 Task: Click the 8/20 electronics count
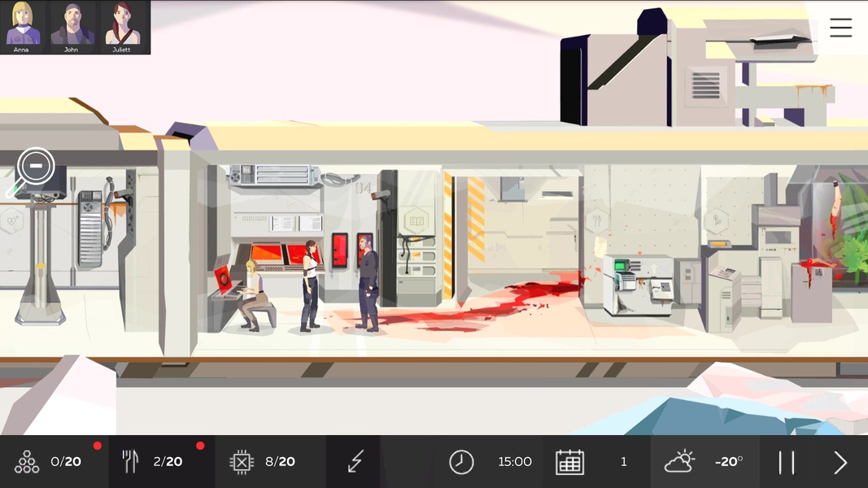coord(280,461)
